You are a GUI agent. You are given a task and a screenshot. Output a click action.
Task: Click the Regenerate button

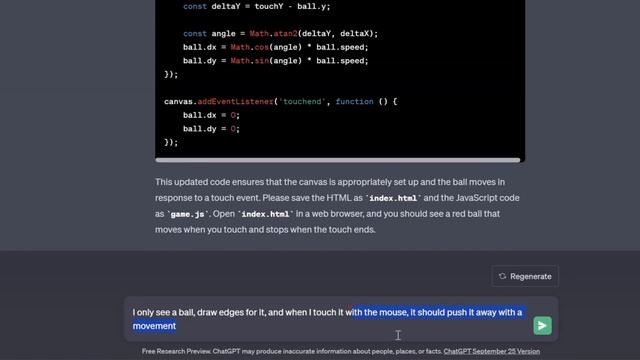[525, 276]
